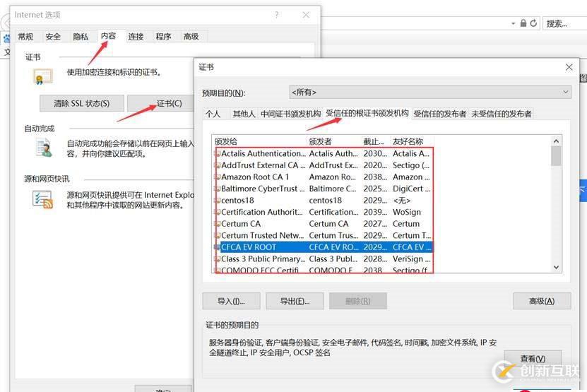The image size is (587, 392).
Task: Select the 内容 tab
Action: 108,36
